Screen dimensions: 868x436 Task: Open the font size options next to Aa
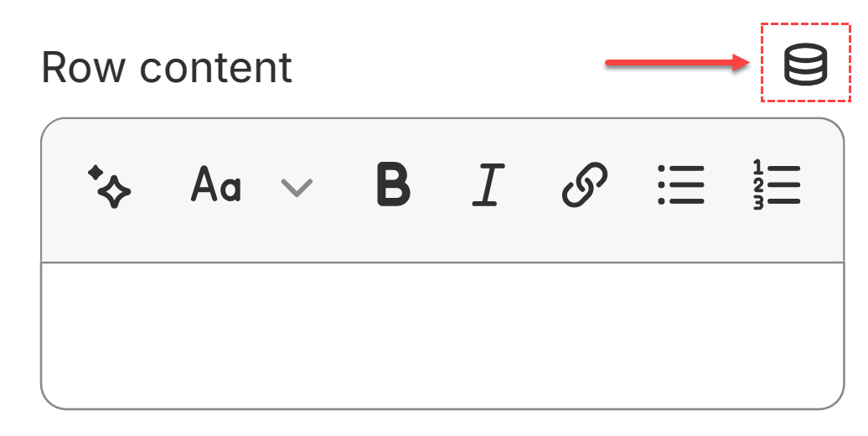click(297, 187)
